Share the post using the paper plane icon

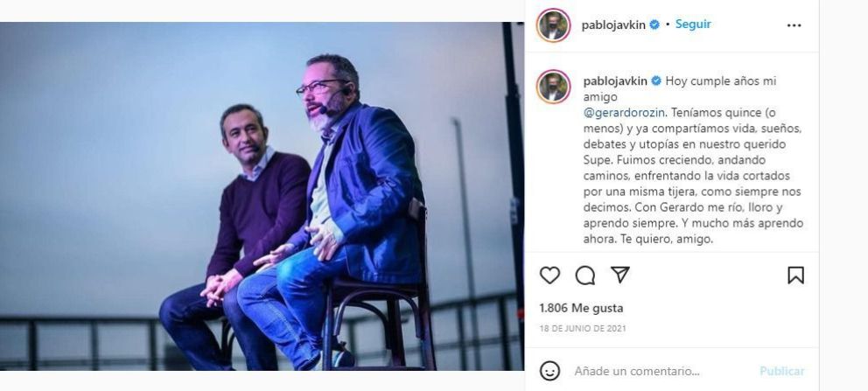(620, 275)
